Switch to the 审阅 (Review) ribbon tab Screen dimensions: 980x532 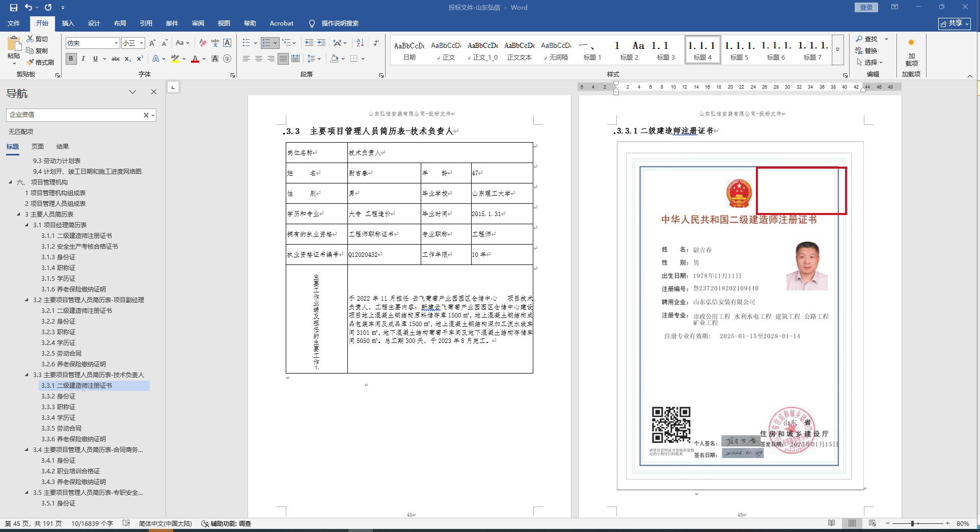pos(198,23)
